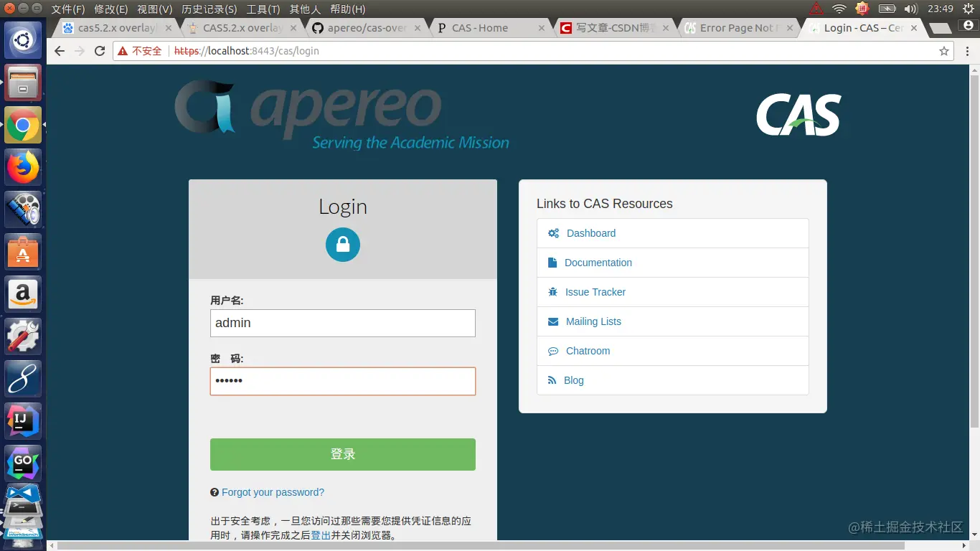Open the clock showing 23:49
This screenshot has height=551, width=980.
940,9
